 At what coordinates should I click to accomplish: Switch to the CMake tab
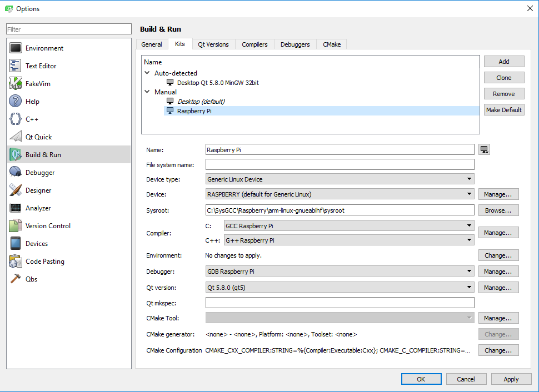coord(332,44)
